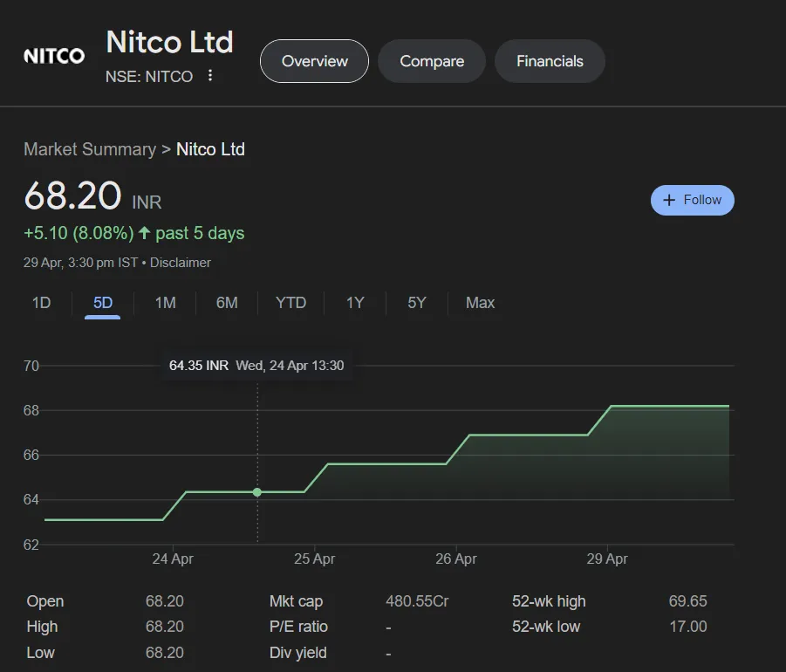Screen dimensions: 786x672
Task: Click the NSE: NITCO ticker text
Action: tap(149, 77)
